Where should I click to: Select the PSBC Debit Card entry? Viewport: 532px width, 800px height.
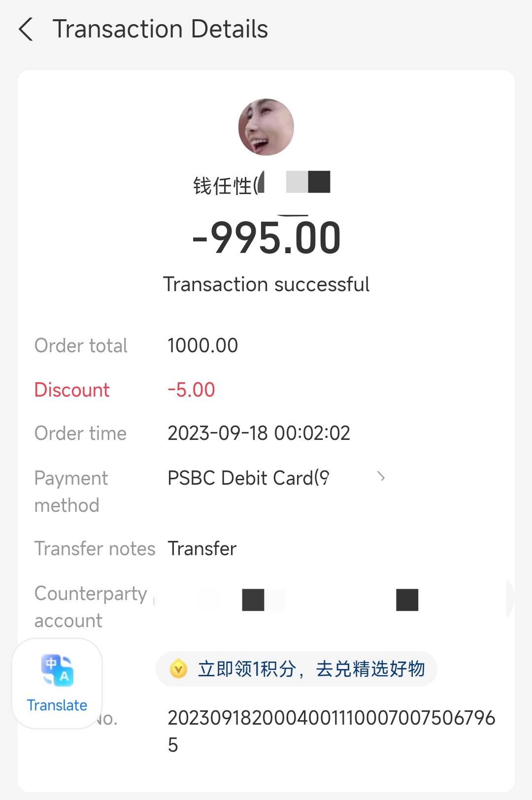[x=248, y=478]
